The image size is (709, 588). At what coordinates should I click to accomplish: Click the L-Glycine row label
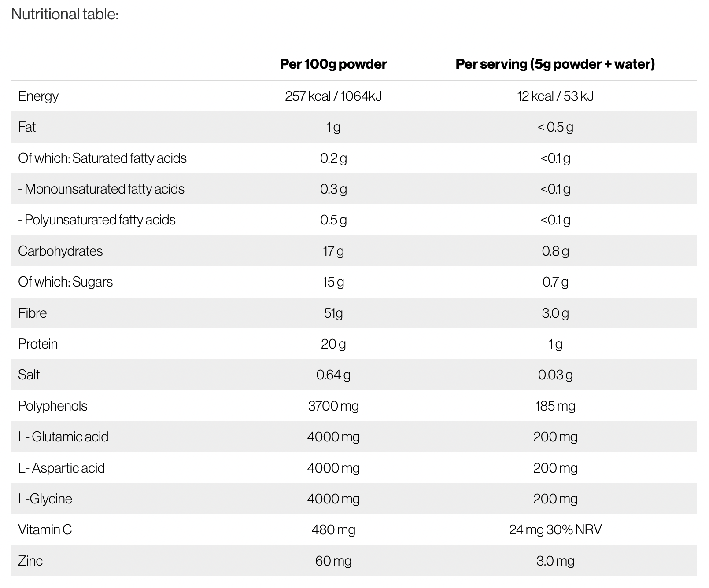click(45, 499)
